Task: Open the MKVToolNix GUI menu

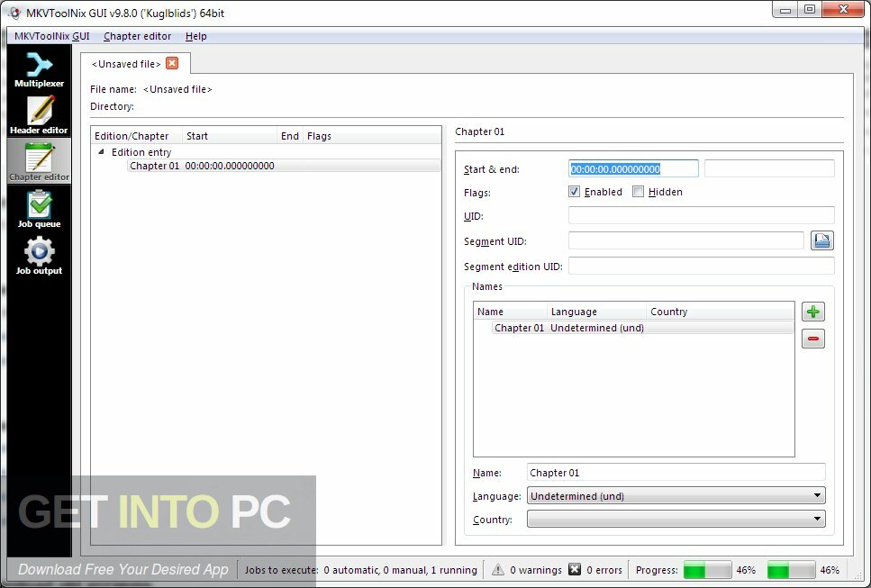Action: click(x=51, y=36)
